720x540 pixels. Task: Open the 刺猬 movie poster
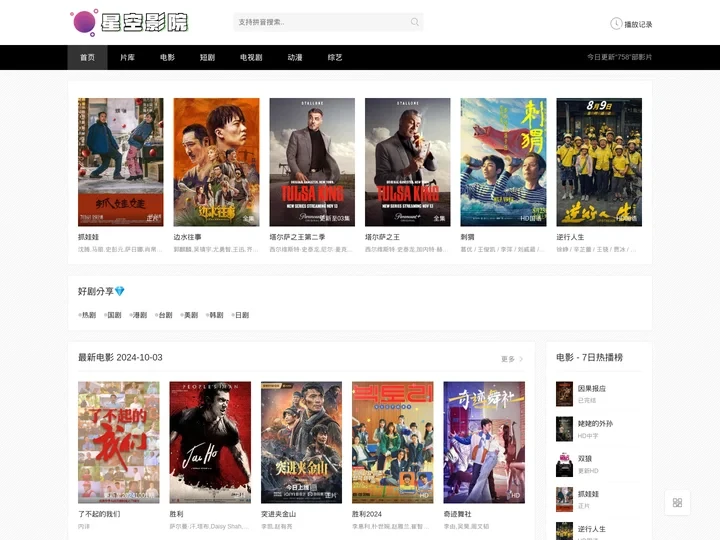[x=504, y=162]
